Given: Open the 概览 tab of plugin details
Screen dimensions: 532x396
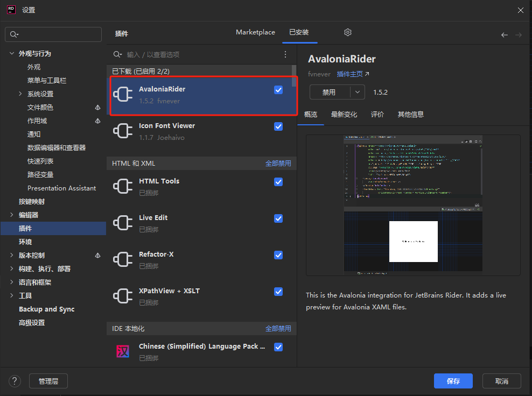Looking at the screenshot, I should click(x=311, y=115).
